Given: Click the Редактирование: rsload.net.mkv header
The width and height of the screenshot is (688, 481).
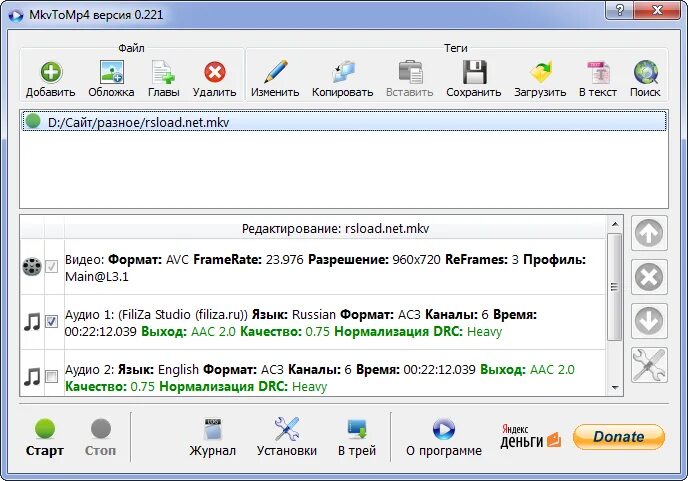Looking at the screenshot, I should coord(335,229).
